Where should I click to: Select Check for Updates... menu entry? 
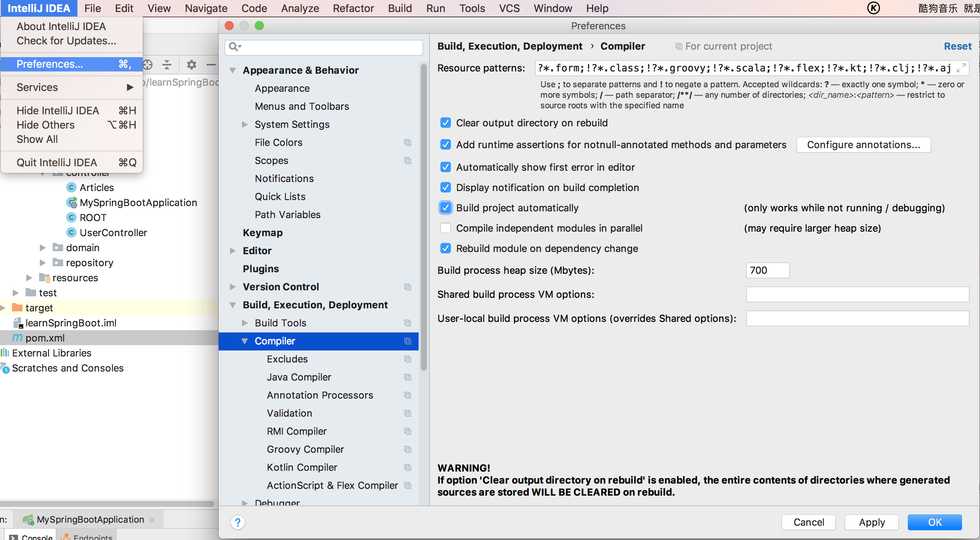tap(72, 41)
